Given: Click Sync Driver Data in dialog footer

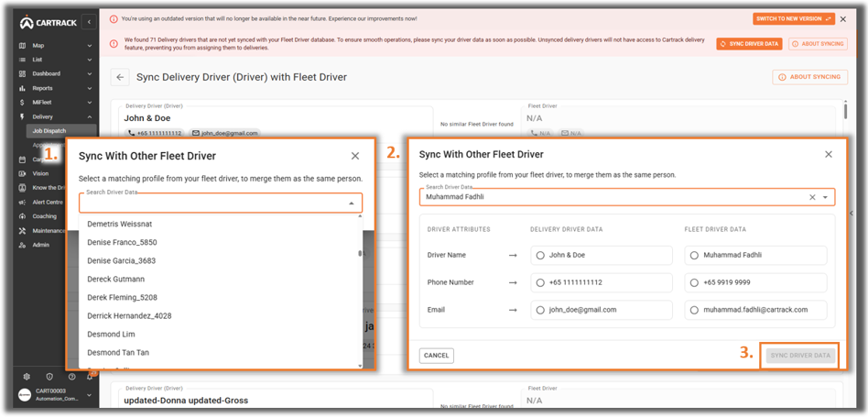Looking at the screenshot, I should pos(801,356).
